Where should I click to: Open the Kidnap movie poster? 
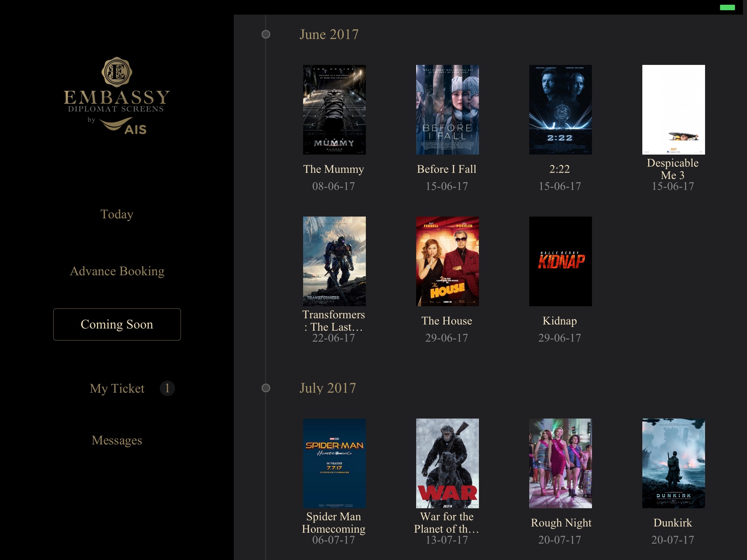(560, 261)
